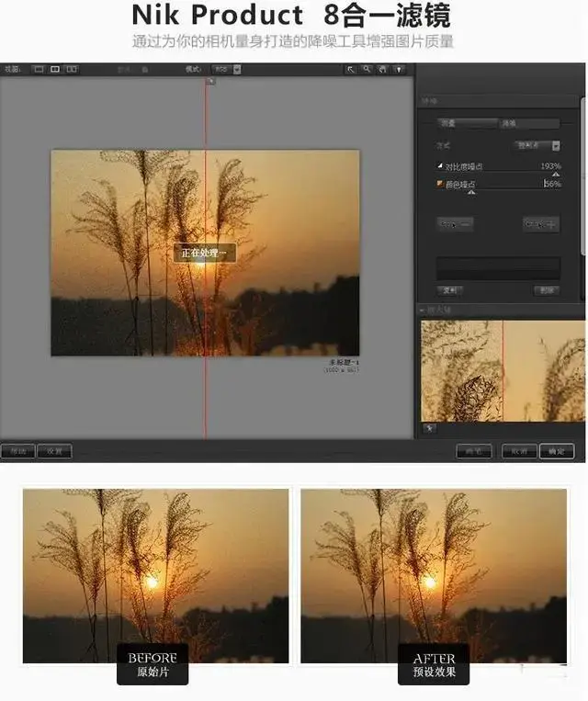The width and height of the screenshot is (588, 701).
Task: Click the 对比度噪点 contrast noise icon
Action: point(440,166)
